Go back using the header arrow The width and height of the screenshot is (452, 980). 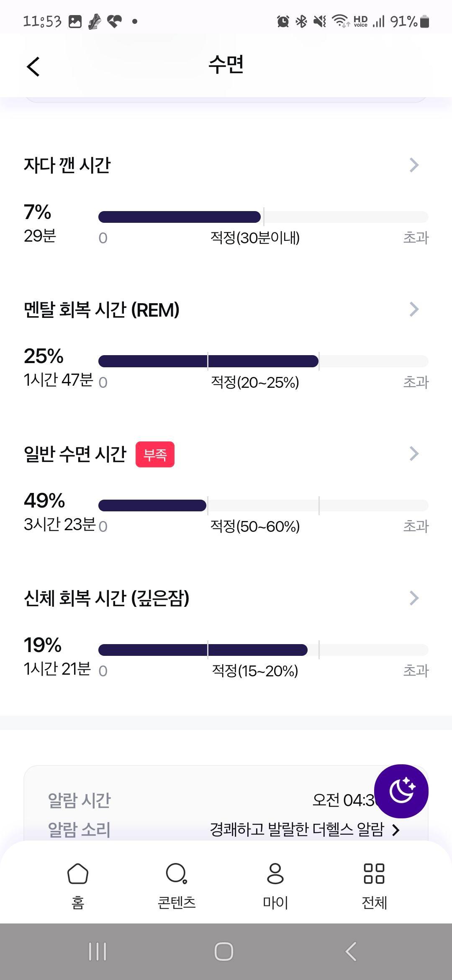pos(33,66)
